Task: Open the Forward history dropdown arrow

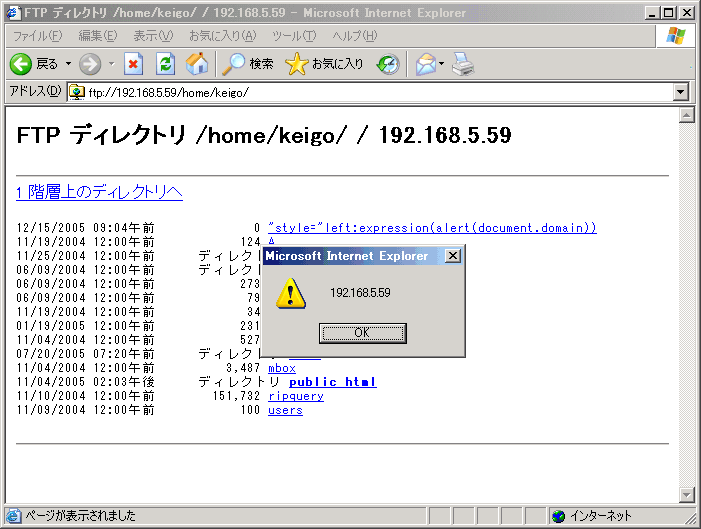Action: pos(112,64)
